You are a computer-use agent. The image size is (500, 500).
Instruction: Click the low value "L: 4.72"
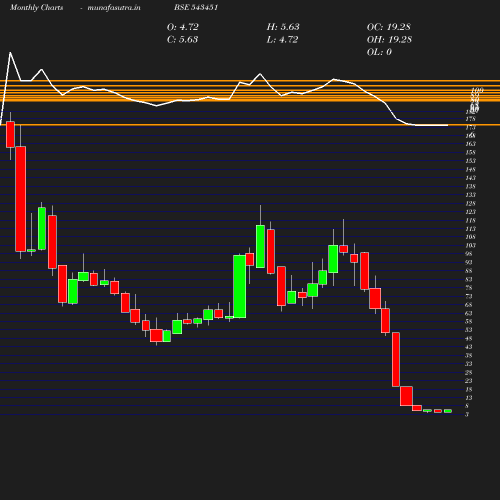[282, 39]
